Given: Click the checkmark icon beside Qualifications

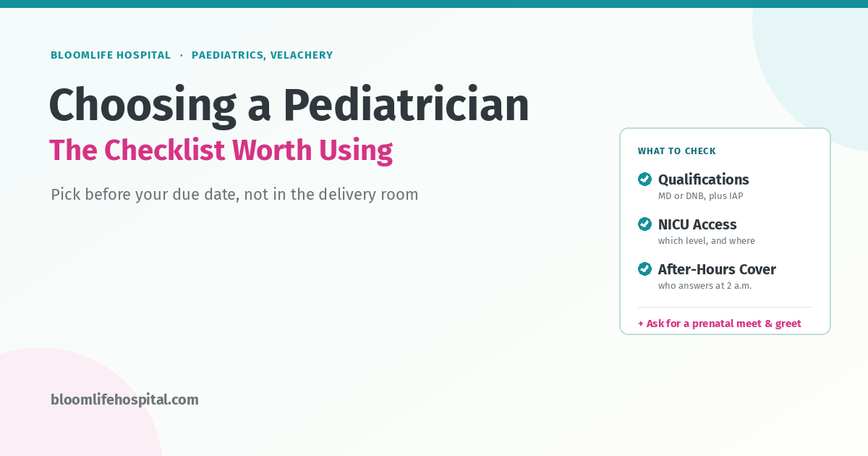Looking at the screenshot, I should [x=644, y=179].
